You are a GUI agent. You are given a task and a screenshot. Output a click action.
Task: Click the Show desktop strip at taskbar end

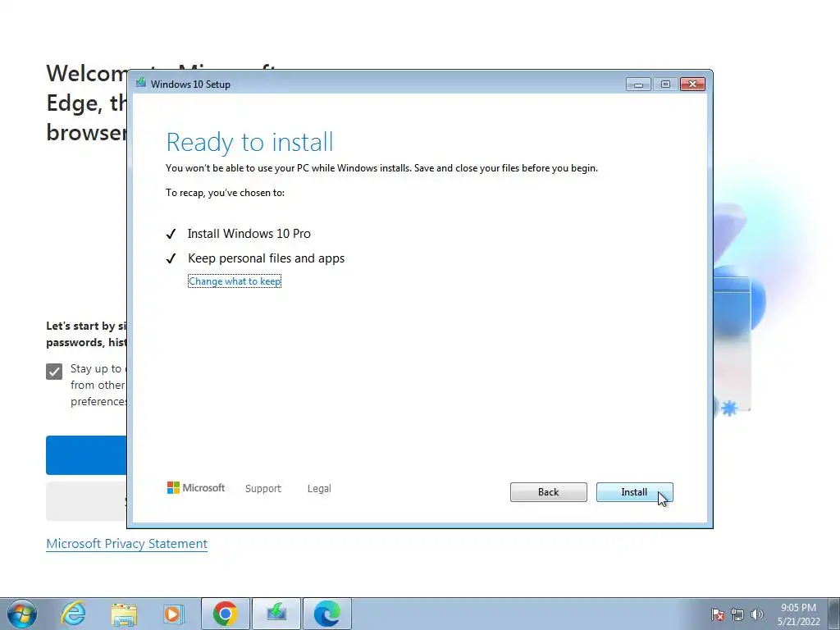click(x=834, y=614)
